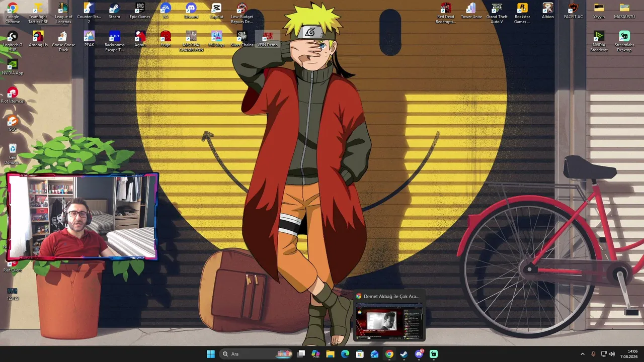Open the volume control tray icon
The width and height of the screenshot is (644, 362).
[x=612, y=354]
